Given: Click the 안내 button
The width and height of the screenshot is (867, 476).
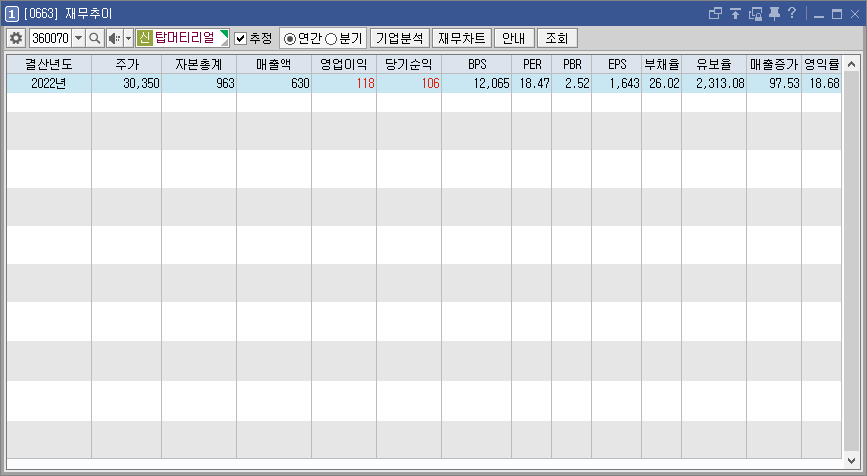Looking at the screenshot, I should click(x=514, y=38).
